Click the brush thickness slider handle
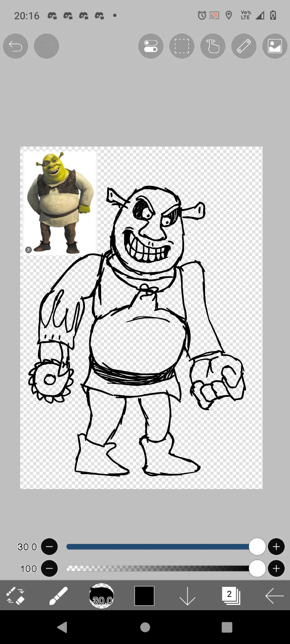Image resolution: width=290 pixels, height=644 pixels. click(257, 547)
